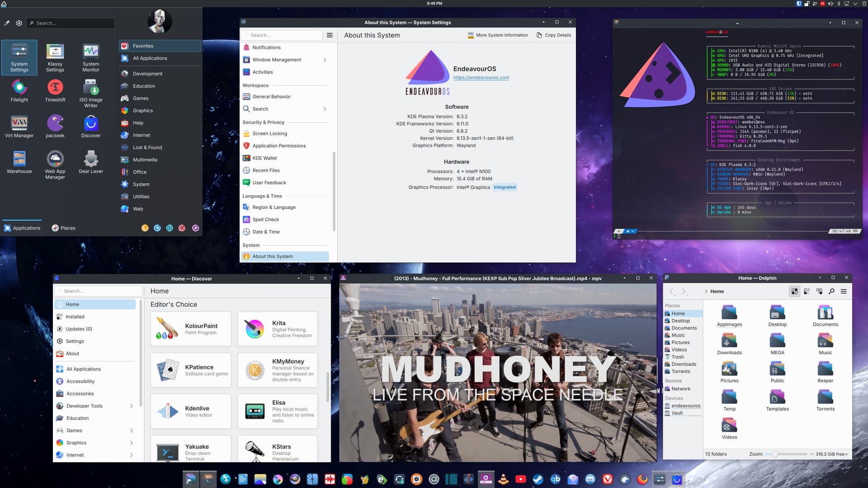Open Kdenlive card in Discover
This screenshot has height=488, width=868.
pyautogui.click(x=190, y=411)
